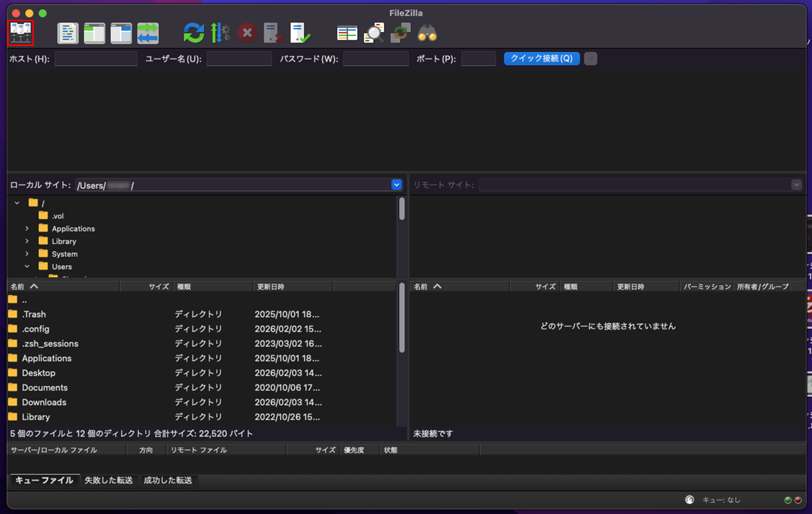Click the green refresh file list icon

click(194, 33)
